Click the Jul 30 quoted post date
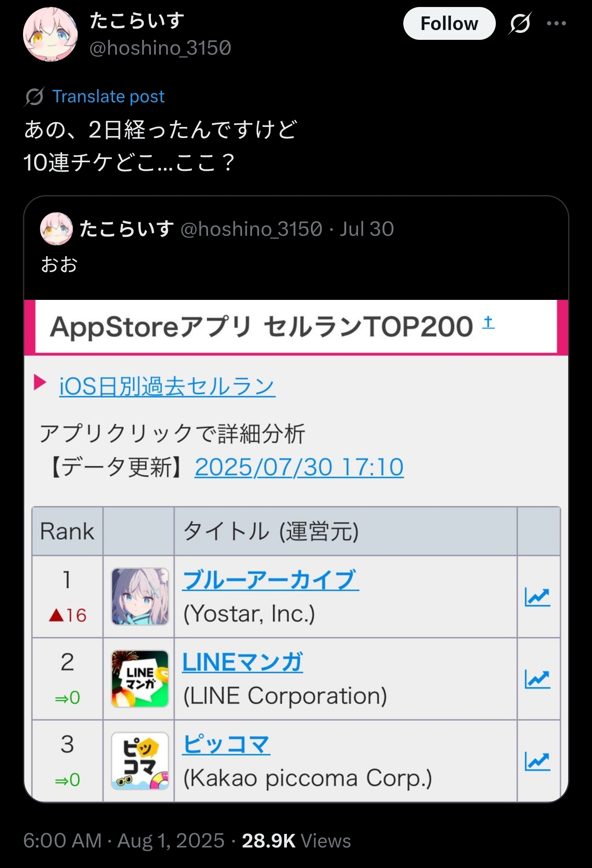This screenshot has width=592, height=868. (367, 229)
